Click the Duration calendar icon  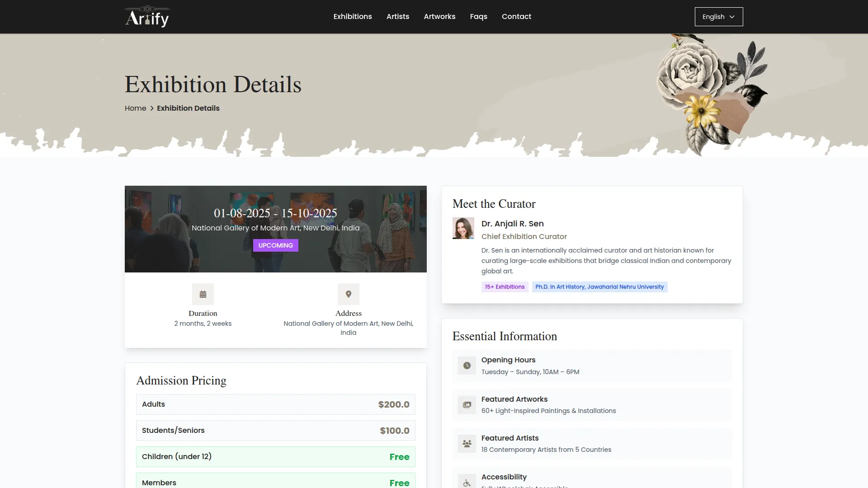(x=203, y=294)
